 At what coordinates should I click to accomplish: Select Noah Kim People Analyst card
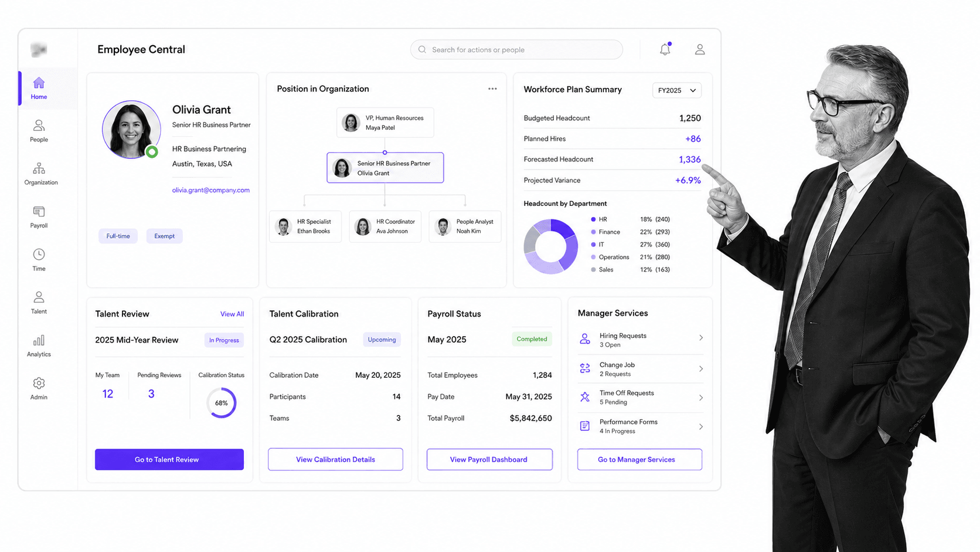coord(465,226)
